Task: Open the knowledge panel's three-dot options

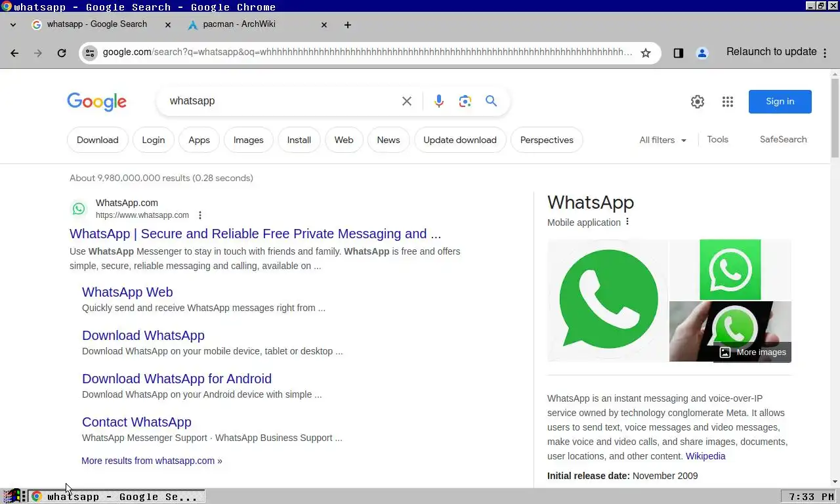Action: [x=627, y=222]
